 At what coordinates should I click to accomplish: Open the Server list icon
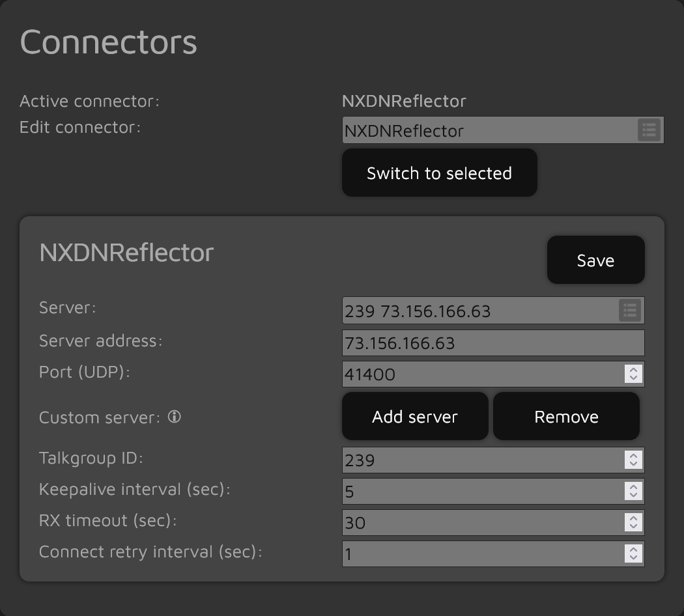(630, 311)
